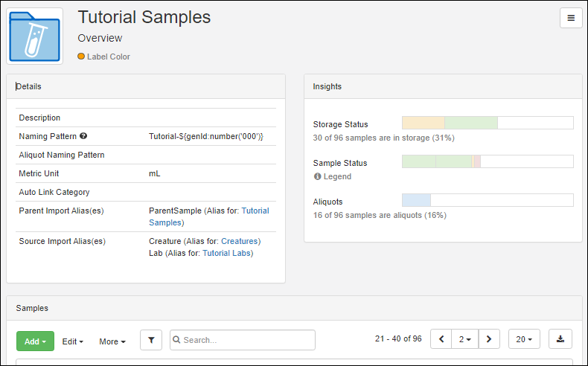The width and height of the screenshot is (588, 366).
Task: Open the Creatures link
Action: 239,241
